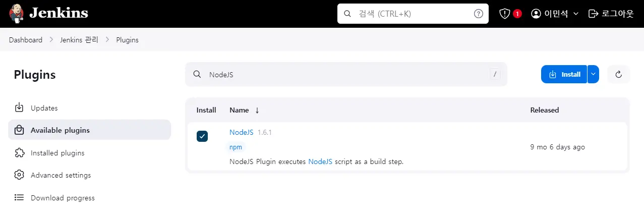Image resolution: width=644 pixels, height=216 pixels.
Task: Click the blue Install button
Action: [x=564, y=74]
